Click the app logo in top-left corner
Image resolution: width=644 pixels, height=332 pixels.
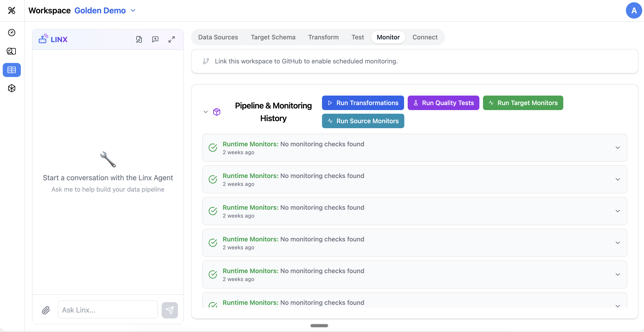tap(12, 10)
